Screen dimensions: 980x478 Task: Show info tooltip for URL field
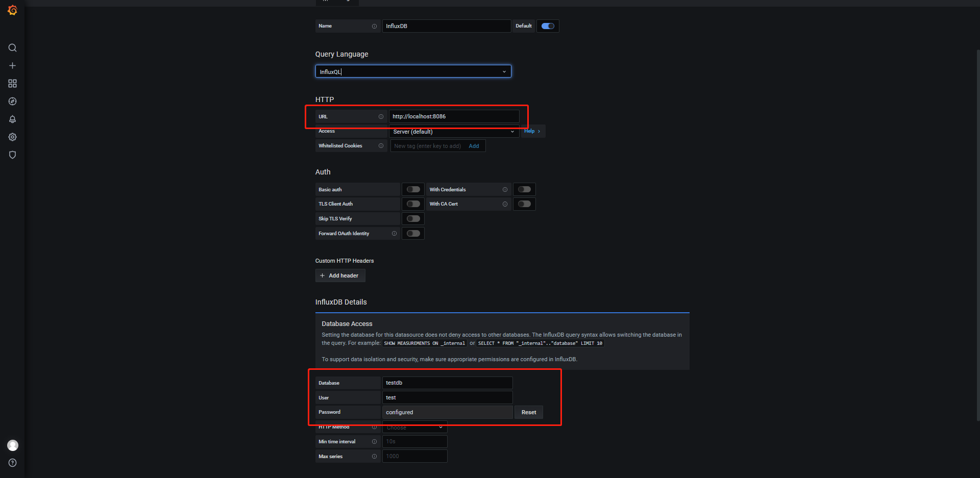[381, 117]
